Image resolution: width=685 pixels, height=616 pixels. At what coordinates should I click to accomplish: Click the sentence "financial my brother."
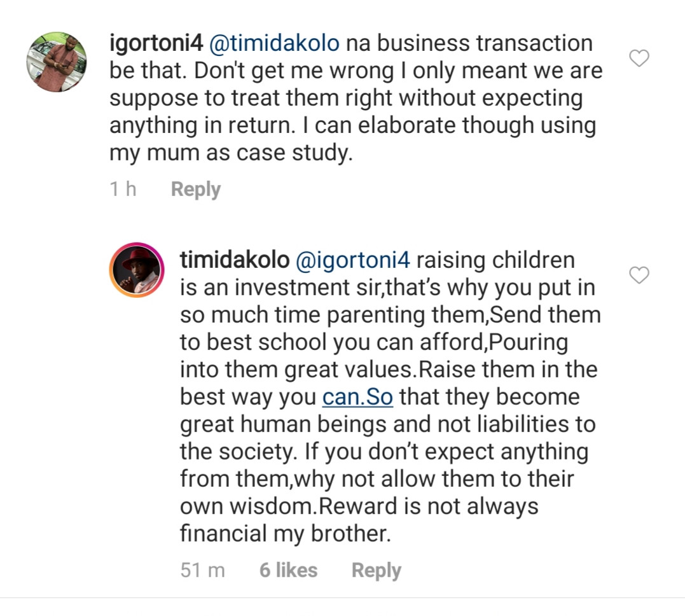[x=284, y=533]
